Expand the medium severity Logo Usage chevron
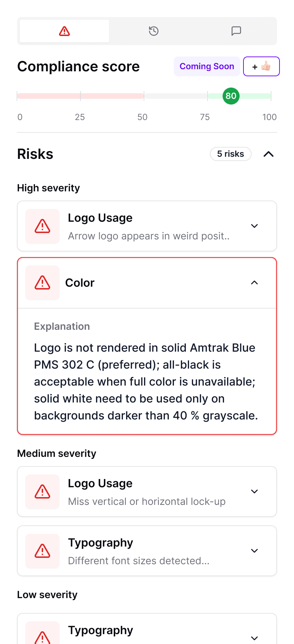The height and width of the screenshot is (644, 294). [x=254, y=491]
